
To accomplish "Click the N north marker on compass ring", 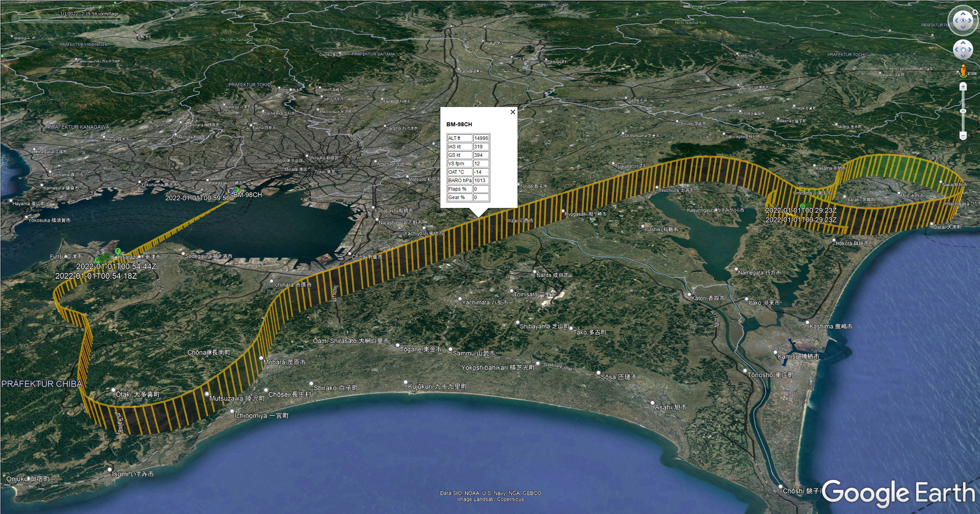I will [x=974, y=12].
